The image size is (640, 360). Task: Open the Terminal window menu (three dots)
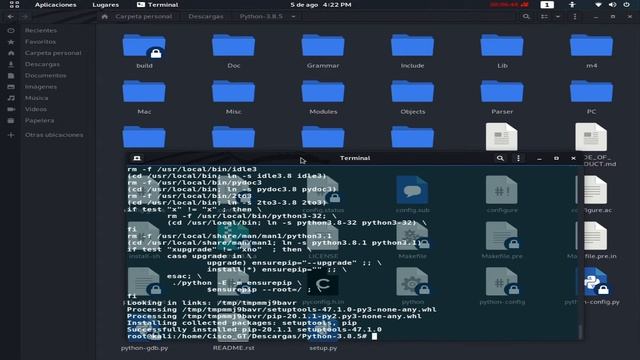518,158
